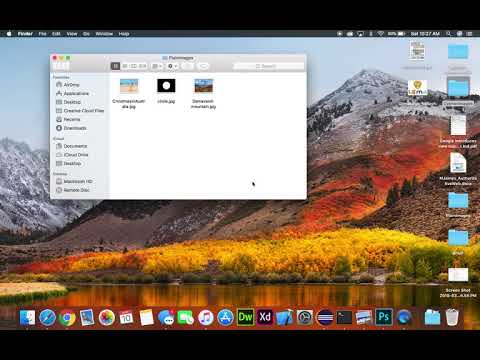
Task: Open the View menu in menu bar
Action: coord(72,34)
